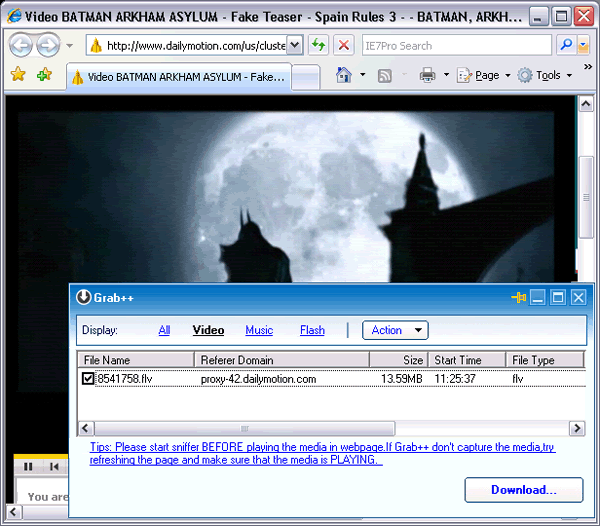Click the 11:25:37 start time cell
The height and width of the screenshot is (526, 600).
[455, 379]
